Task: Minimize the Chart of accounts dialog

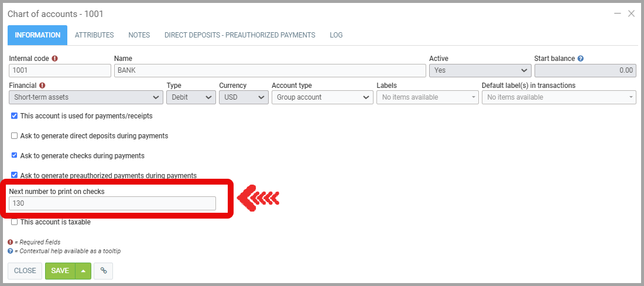Action: pyautogui.click(x=617, y=13)
